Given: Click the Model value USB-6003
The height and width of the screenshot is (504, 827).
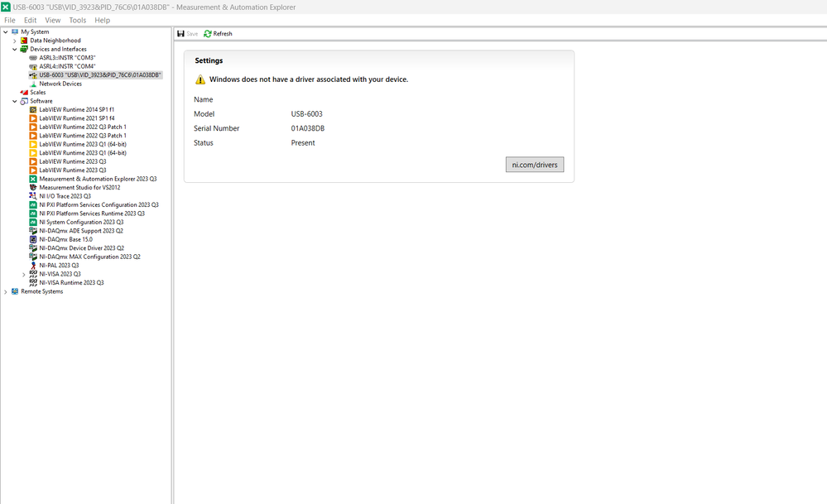Looking at the screenshot, I should [306, 114].
